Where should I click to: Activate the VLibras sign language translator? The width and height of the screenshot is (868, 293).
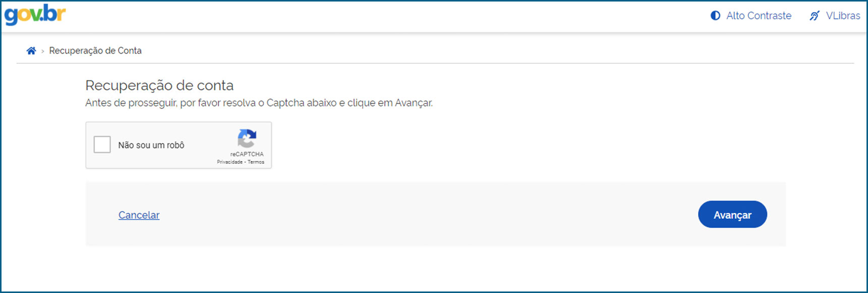pyautogui.click(x=834, y=16)
